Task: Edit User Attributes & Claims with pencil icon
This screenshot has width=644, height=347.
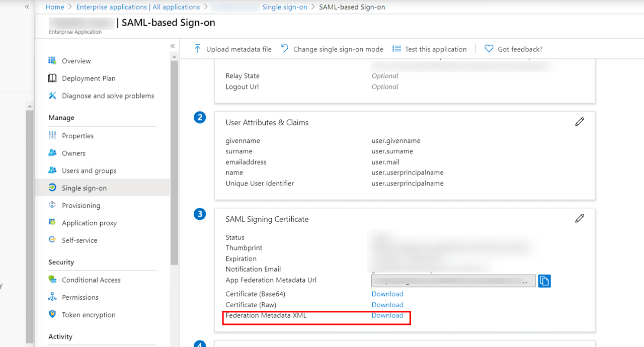Action: click(x=580, y=122)
